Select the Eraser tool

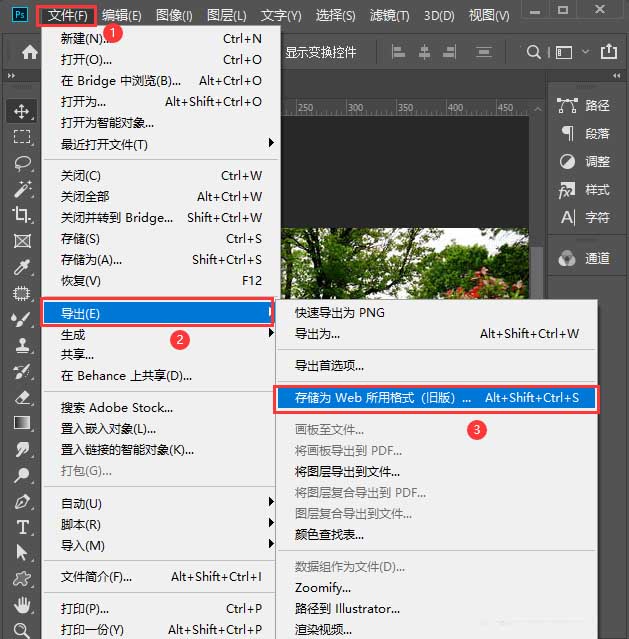[x=21, y=397]
